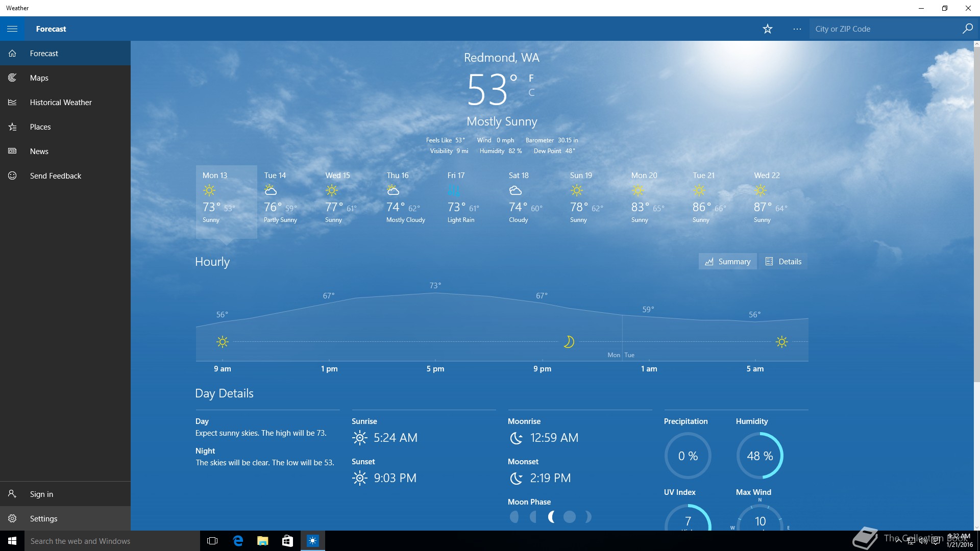Viewport: 980px width, 551px height.
Task: Switch temperature units to Fahrenheit
Action: [531, 78]
